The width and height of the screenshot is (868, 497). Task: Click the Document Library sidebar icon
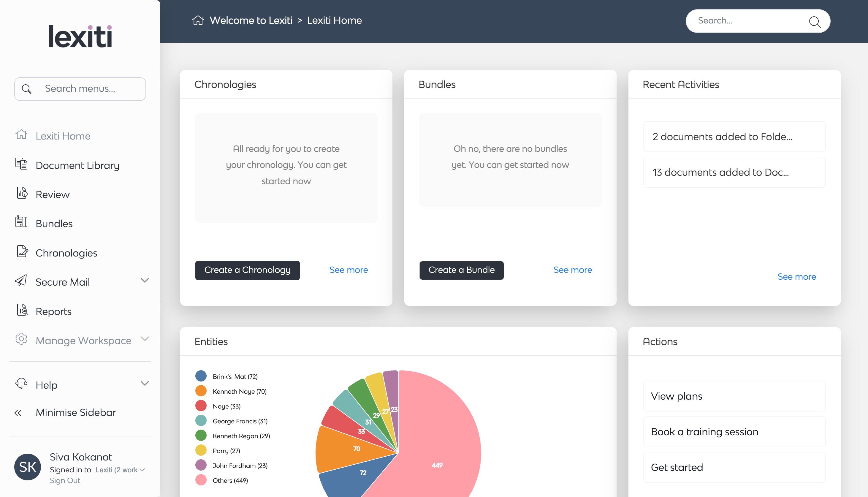[x=21, y=164]
